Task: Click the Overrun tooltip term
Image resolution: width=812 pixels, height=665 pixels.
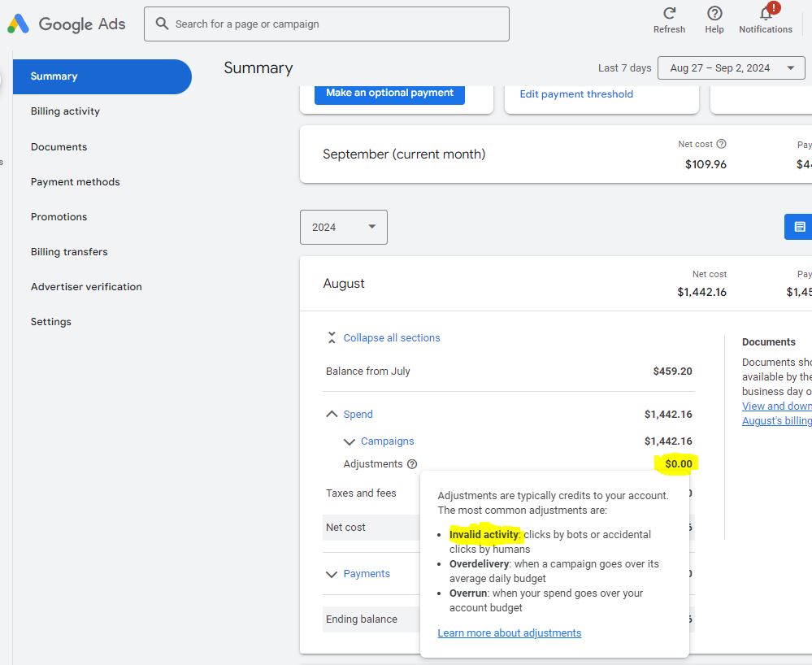Action: [468, 593]
